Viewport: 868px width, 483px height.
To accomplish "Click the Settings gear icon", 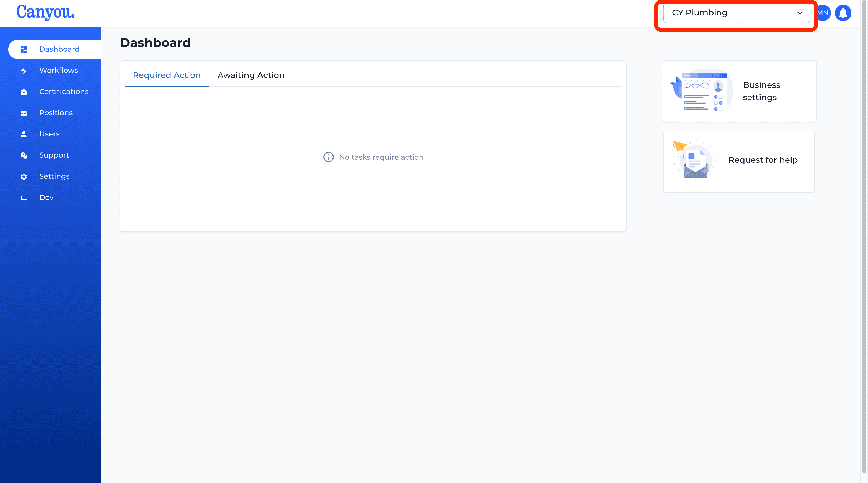I will coord(24,176).
